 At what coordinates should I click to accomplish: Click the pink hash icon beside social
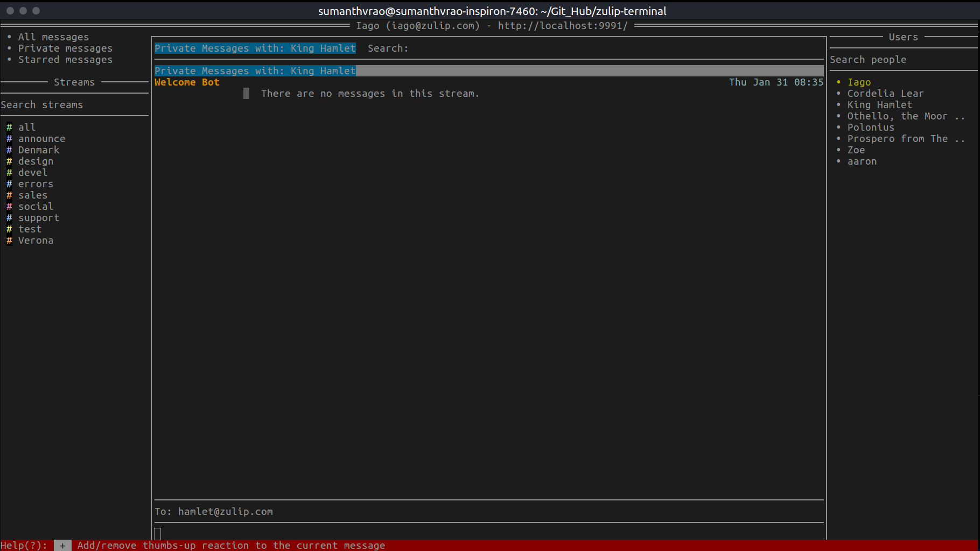coord(9,207)
